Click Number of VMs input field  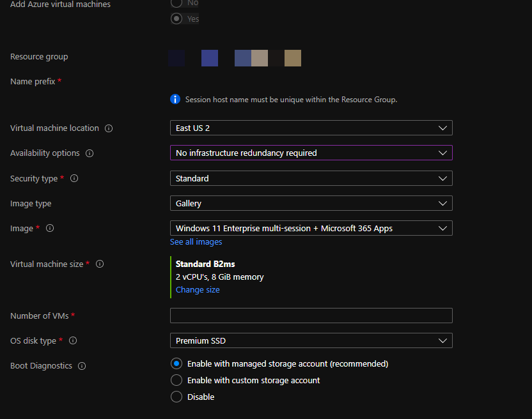tap(311, 316)
